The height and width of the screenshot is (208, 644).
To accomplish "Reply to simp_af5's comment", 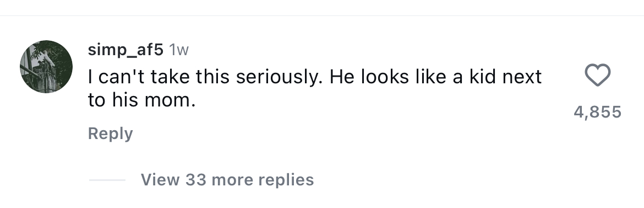I will [x=111, y=134].
